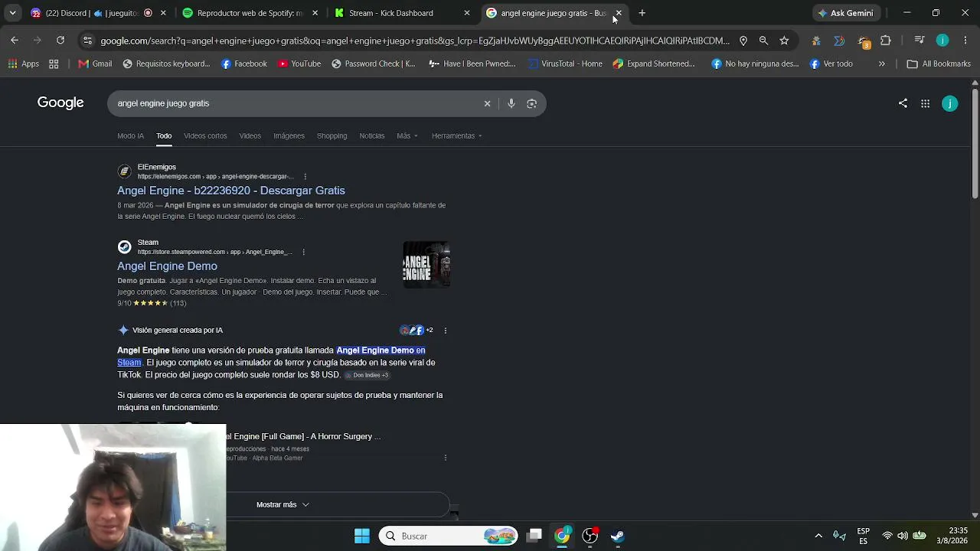Open the Wi-Fi network icon in system tray
Screen dimensions: 980x551
click(x=887, y=536)
